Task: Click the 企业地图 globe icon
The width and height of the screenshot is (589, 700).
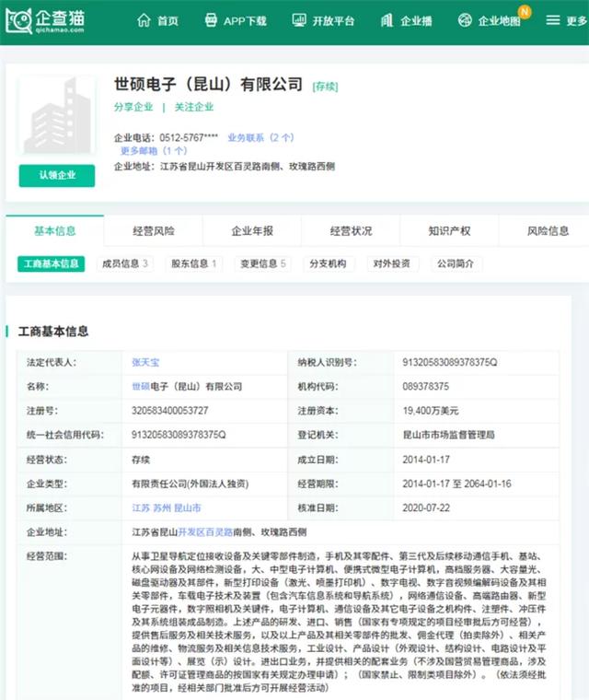Action: [x=465, y=20]
